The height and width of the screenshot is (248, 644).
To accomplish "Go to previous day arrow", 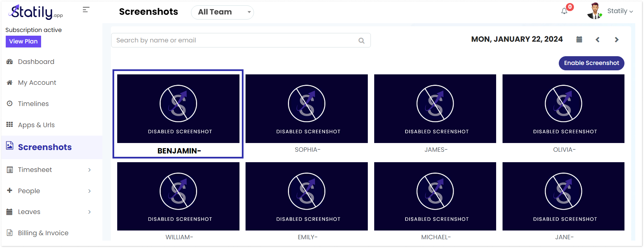I will click(598, 40).
